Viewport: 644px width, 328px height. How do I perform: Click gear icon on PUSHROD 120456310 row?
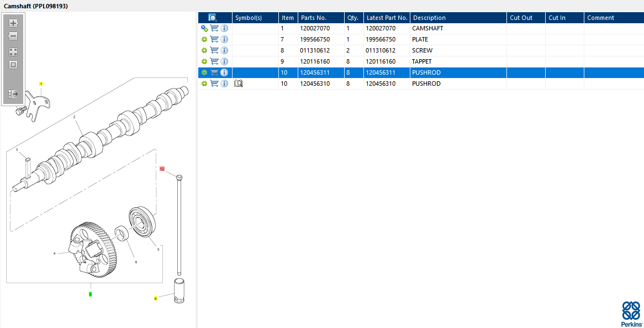[x=204, y=84]
